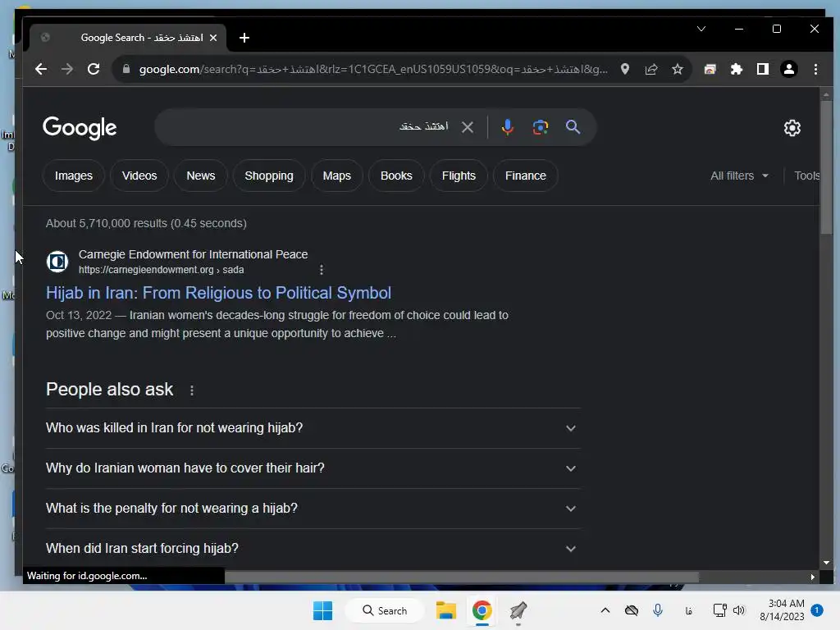Open the Extensions puzzle icon
Image resolution: width=840 pixels, height=630 pixels.
click(737, 69)
